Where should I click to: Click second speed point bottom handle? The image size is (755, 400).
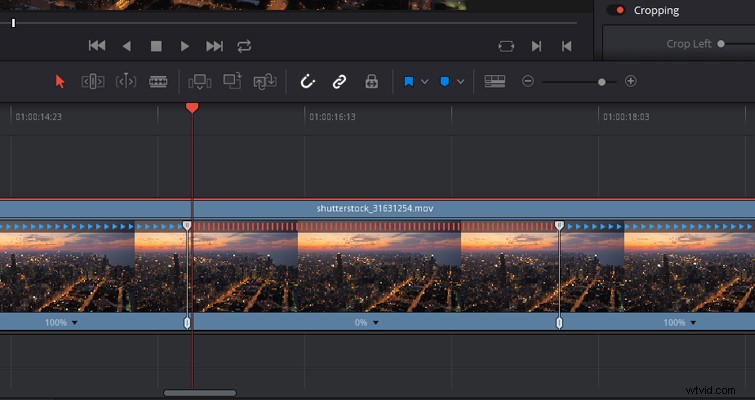coord(559,323)
